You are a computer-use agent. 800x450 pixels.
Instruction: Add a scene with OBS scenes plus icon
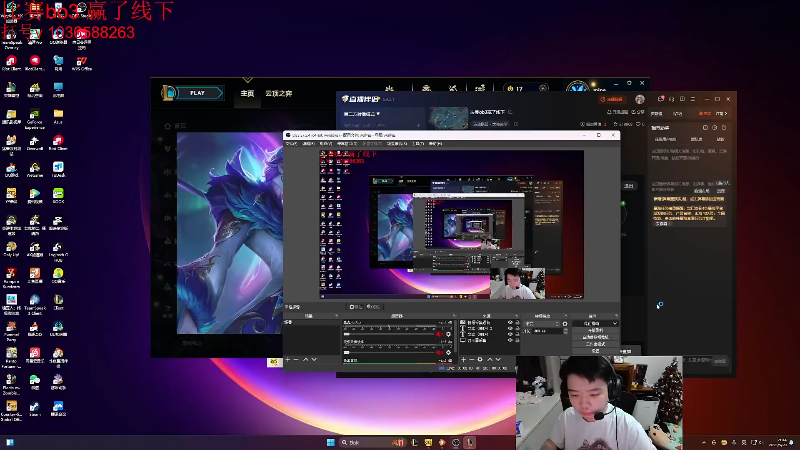click(288, 359)
